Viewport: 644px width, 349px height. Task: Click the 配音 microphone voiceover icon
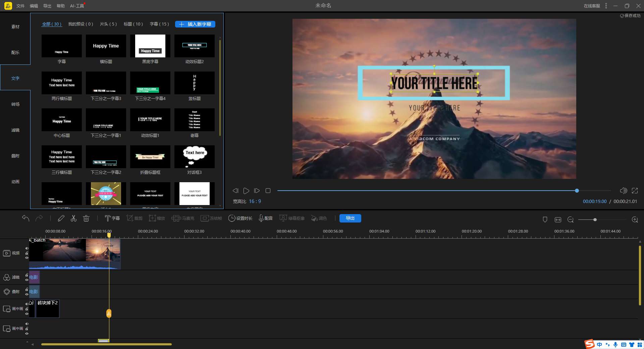[x=265, y=218]
